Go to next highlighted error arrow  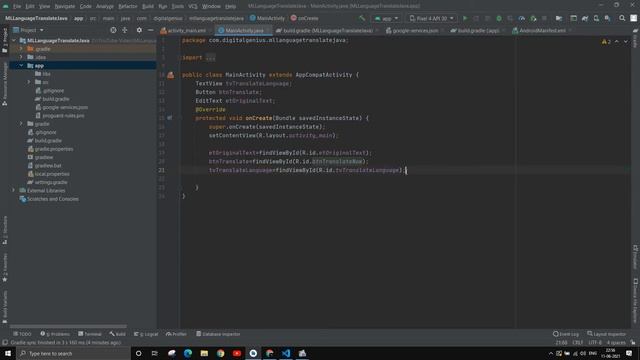[x=626, y=42]
